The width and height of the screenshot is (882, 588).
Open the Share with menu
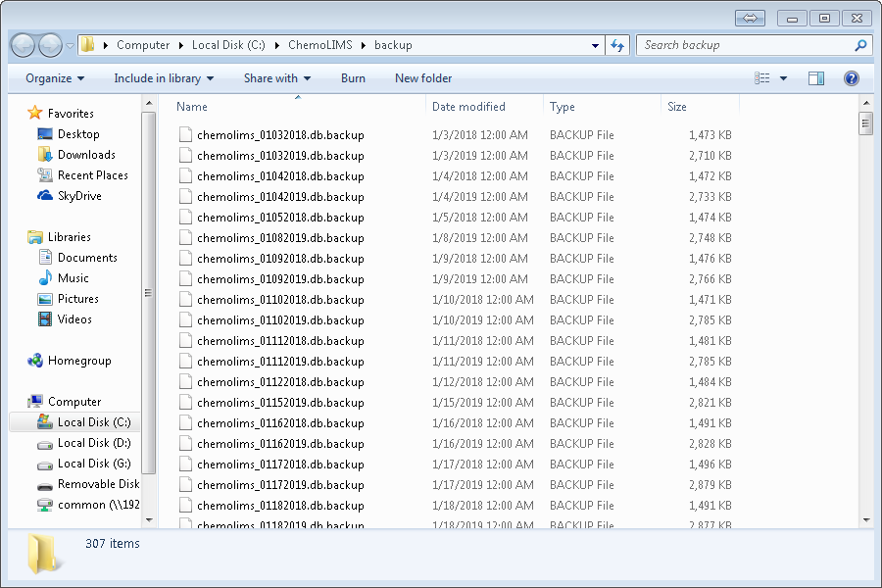(276, 78)
